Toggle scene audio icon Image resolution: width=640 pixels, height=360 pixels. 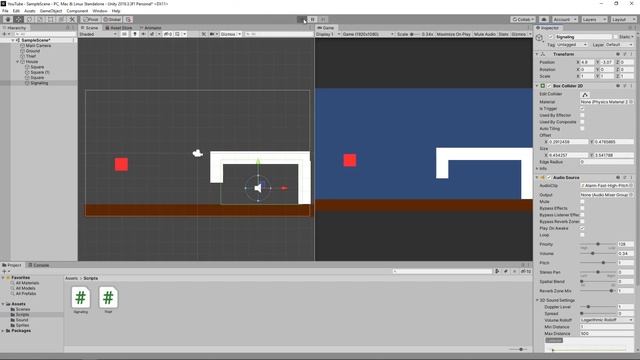143,34
